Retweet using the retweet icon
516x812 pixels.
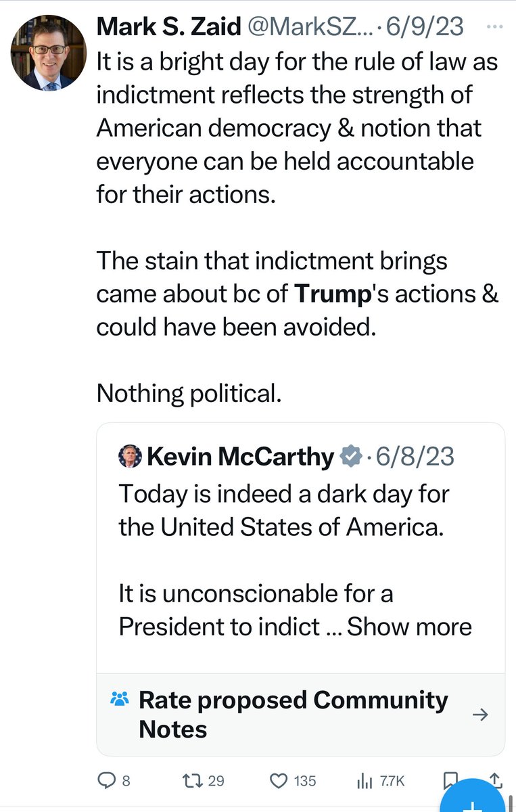click(x=194, y=780)
